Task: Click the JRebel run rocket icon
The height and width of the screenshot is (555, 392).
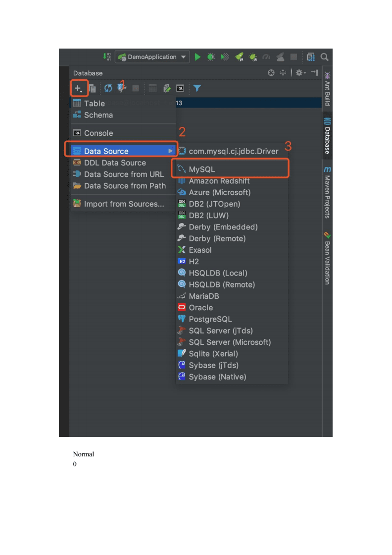Action: pyautogui.click(x=239, y=56)
